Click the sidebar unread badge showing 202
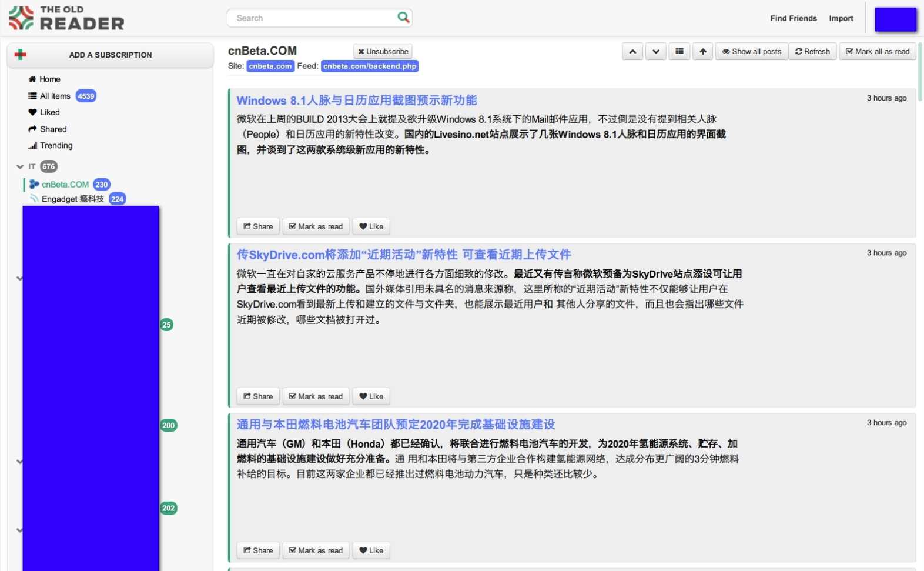The width and height of the screenshot is (924, 571). pyautogui.click(x=169, y=508)
